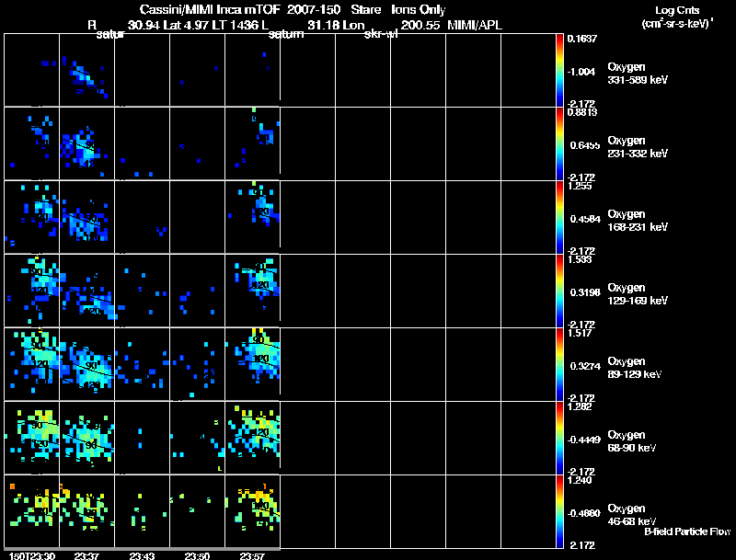The height and width of the screenshot is (560, 736).
Task: Click the colorbar maximum value 1.517
Action: (580, 334)
